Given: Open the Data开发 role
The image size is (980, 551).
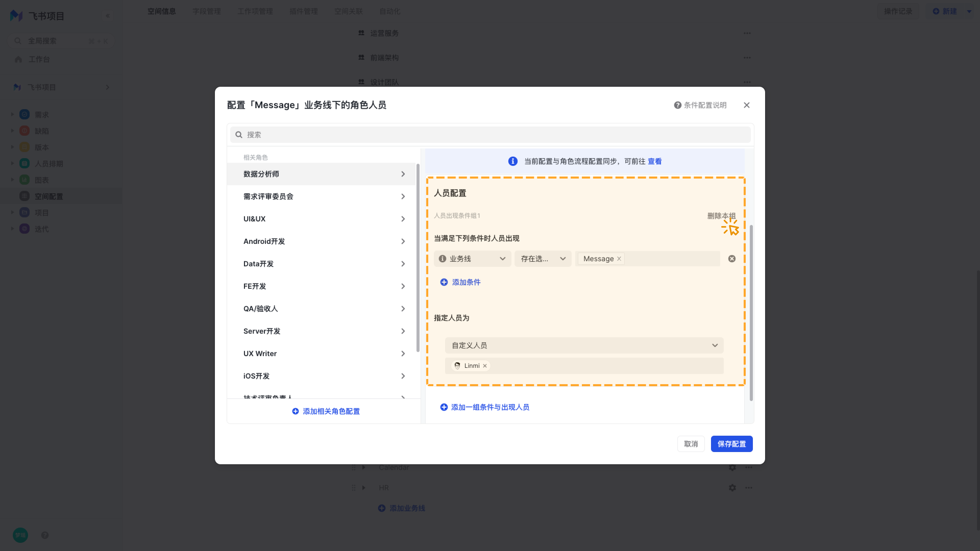Looking at the screenshot, I should pos(322,264).
